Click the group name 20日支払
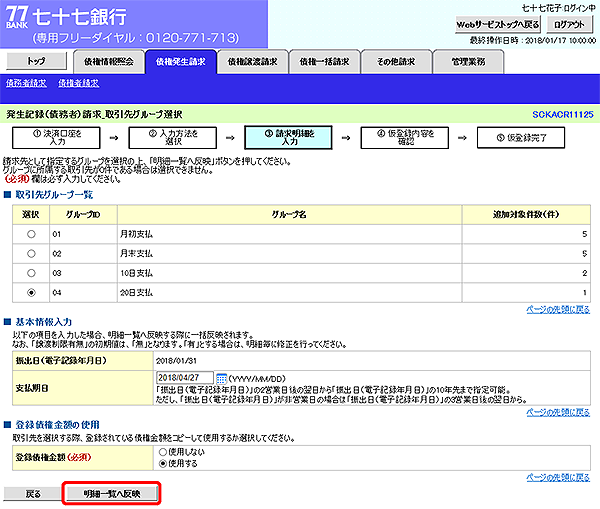This screenshot has width=600, height=509. click(137, 293)
